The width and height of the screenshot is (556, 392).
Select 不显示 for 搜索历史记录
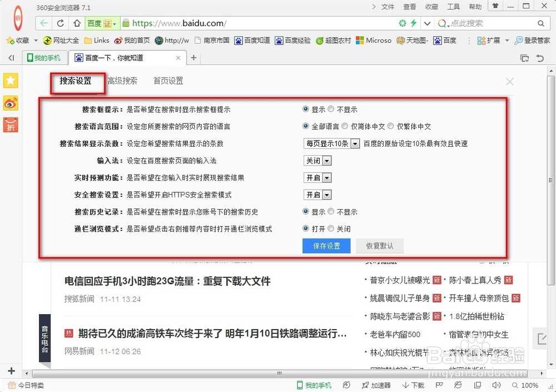pos(331,211)
